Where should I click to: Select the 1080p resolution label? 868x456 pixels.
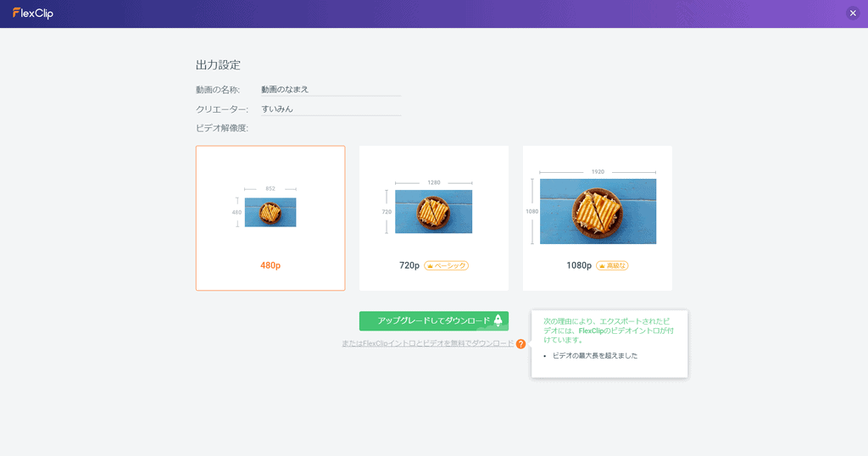[x=579, y=265]
